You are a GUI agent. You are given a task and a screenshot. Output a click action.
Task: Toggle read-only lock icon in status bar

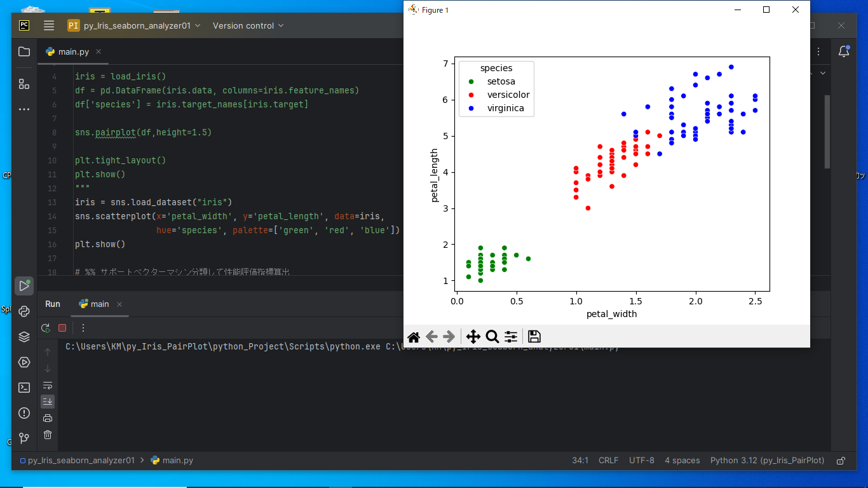[x=841, y=461]
